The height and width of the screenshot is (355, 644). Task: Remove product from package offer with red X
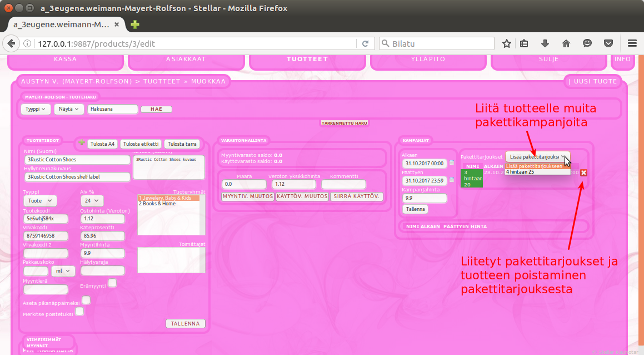[584, 172]
